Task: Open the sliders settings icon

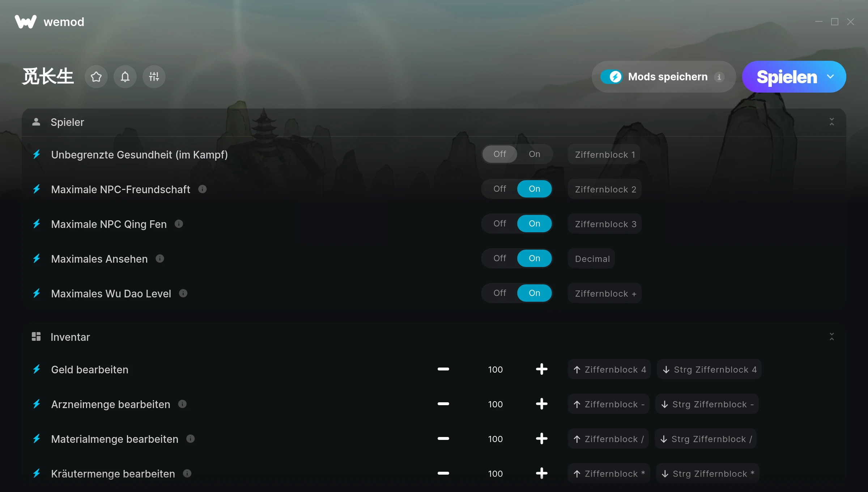Action: tap(154, 77)
